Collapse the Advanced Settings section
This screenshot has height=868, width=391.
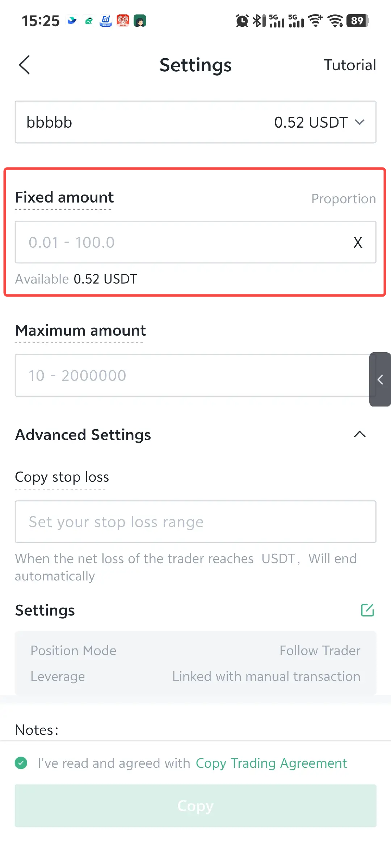coord(360,434)
